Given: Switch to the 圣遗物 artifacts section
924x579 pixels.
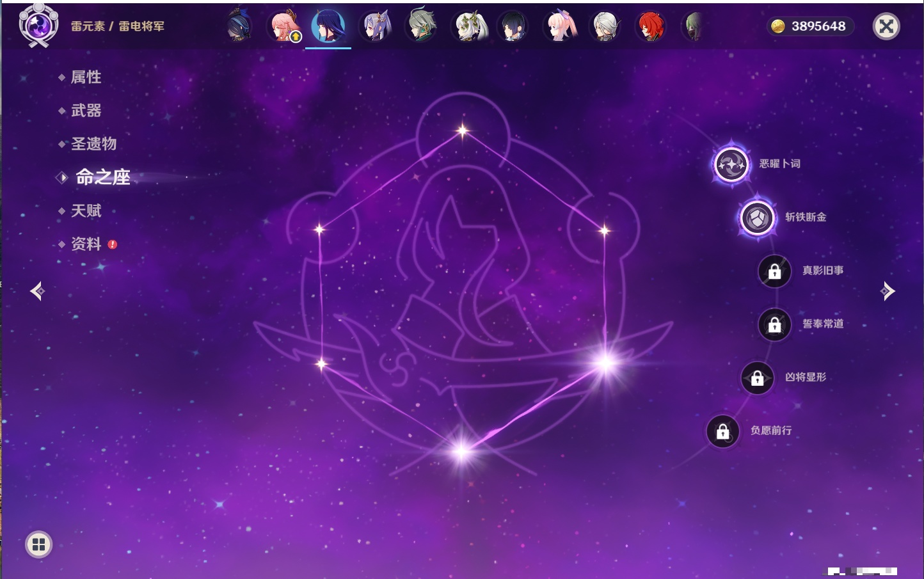Looking at the screenshot, I should point(93,144).
